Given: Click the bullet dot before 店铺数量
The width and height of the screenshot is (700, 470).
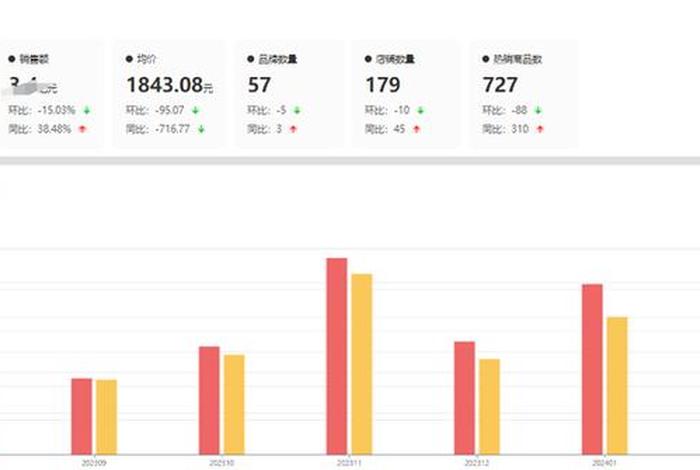Looking at the screenshot, I should (368, 59).
